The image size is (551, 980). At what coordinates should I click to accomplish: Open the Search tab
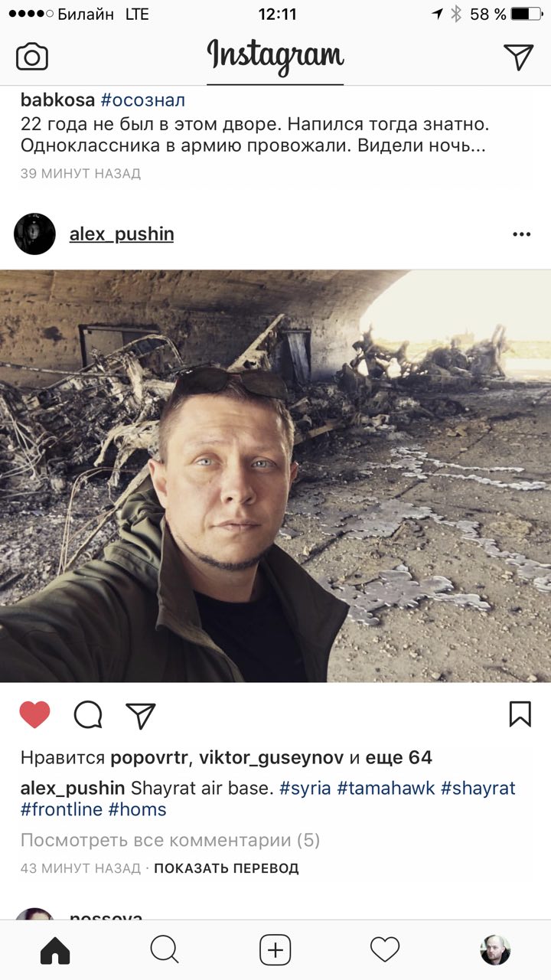click(165, 950)
